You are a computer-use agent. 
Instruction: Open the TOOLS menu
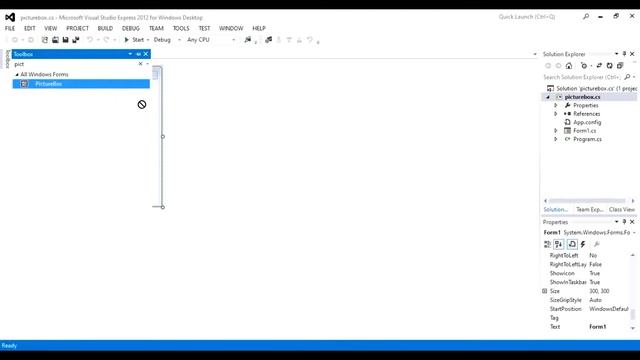coord(181,28)
